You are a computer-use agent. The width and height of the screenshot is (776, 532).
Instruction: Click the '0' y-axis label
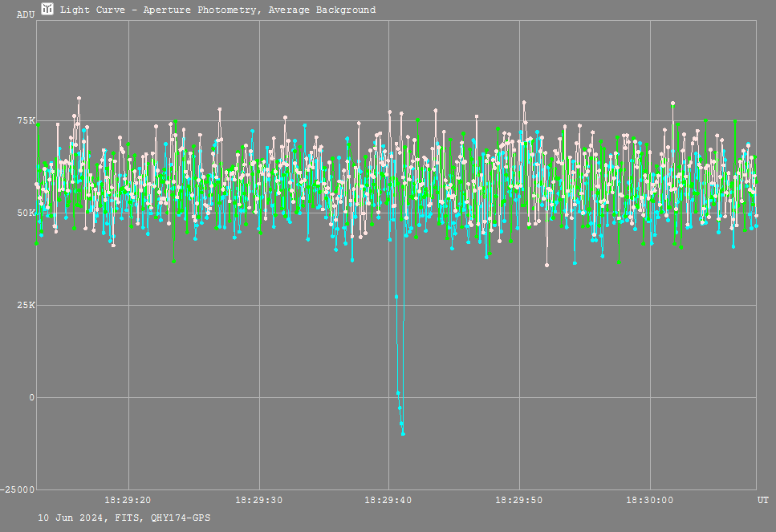click(x=31, y=397)
